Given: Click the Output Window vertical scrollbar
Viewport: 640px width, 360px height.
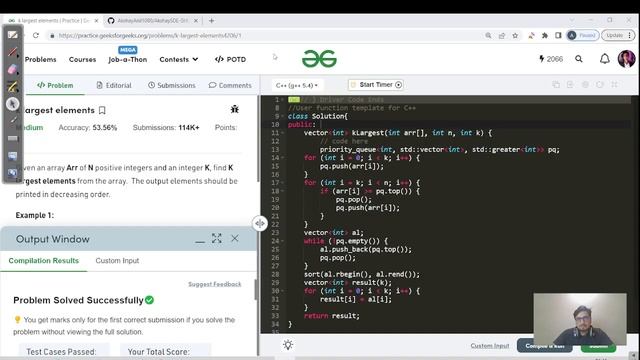Looking at the screenshot, I should 256,289.
